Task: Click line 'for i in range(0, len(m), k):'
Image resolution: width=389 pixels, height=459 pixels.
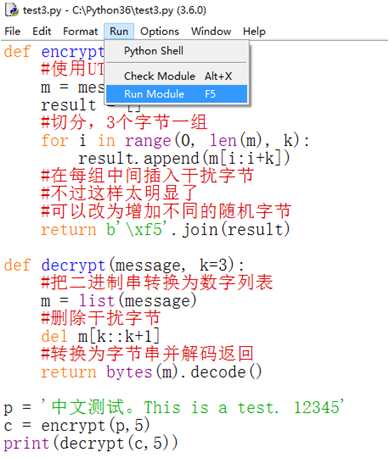Action: click(x=175, y=140)
